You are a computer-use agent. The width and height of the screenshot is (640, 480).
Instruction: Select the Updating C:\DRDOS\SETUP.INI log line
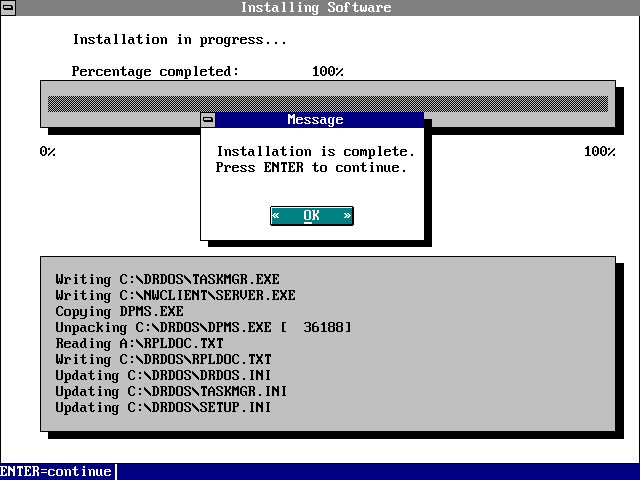click(x=164, y=407)
